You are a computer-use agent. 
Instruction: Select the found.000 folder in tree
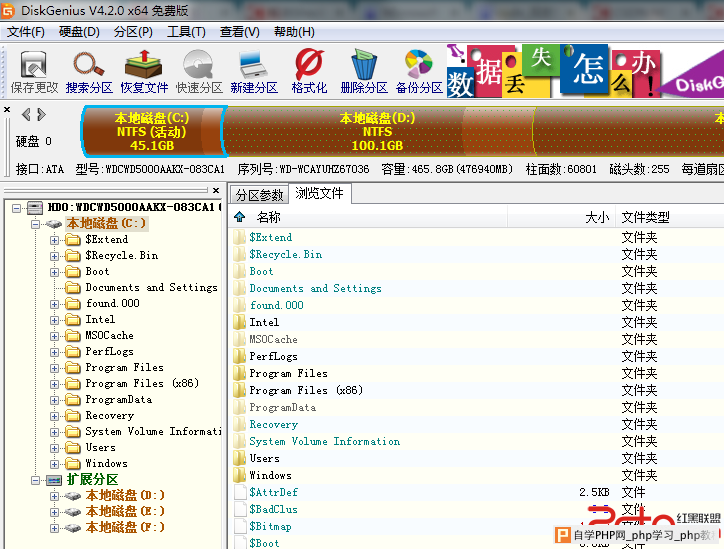click(113, 303)
